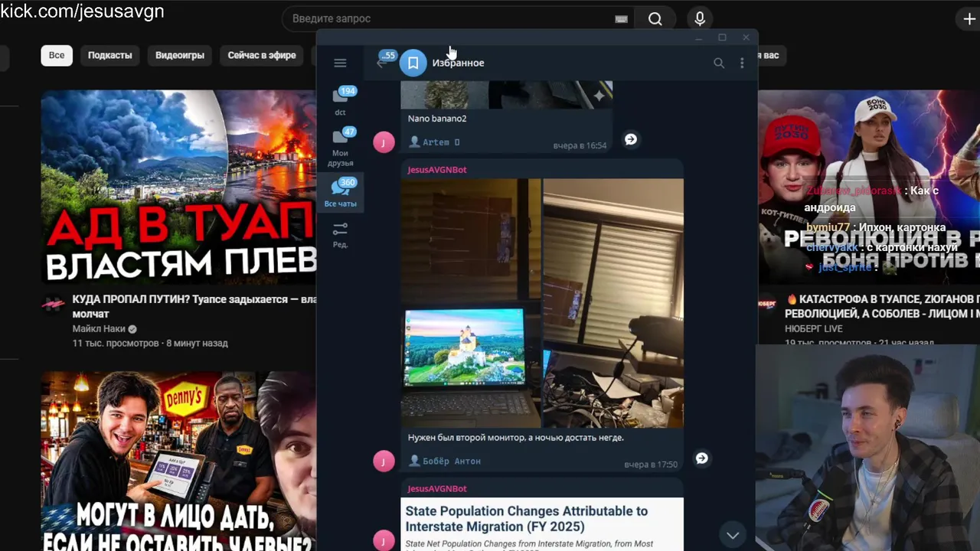Open the State Population Changes image
980x551 pixels.
click(x=542, y=524)
